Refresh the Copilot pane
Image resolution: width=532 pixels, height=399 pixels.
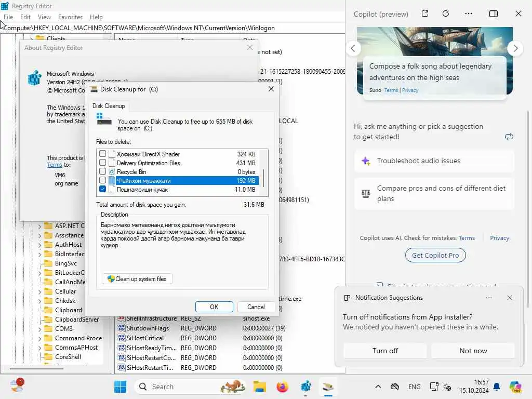point(446,14)
